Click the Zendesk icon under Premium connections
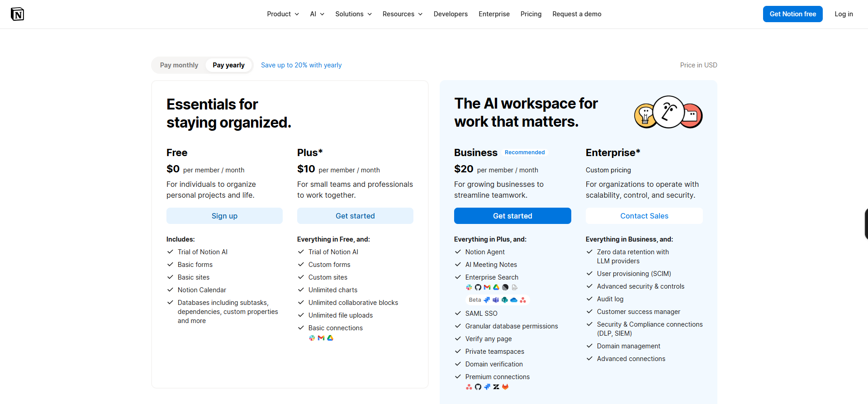868x404 pixels. pyautogui.click(x=496, y=387)
